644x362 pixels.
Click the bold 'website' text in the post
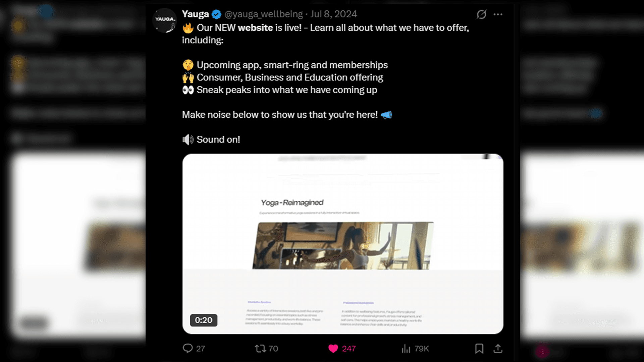255,28
